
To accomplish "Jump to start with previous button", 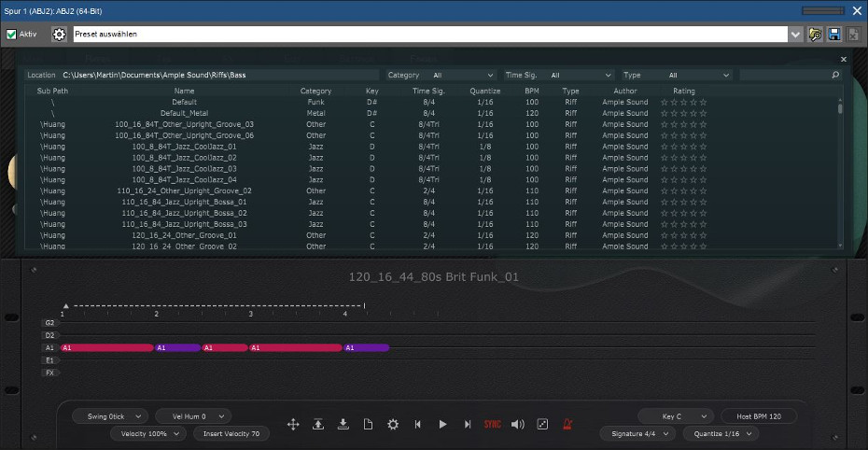I will pyautogui.click(x=418, y=425).
